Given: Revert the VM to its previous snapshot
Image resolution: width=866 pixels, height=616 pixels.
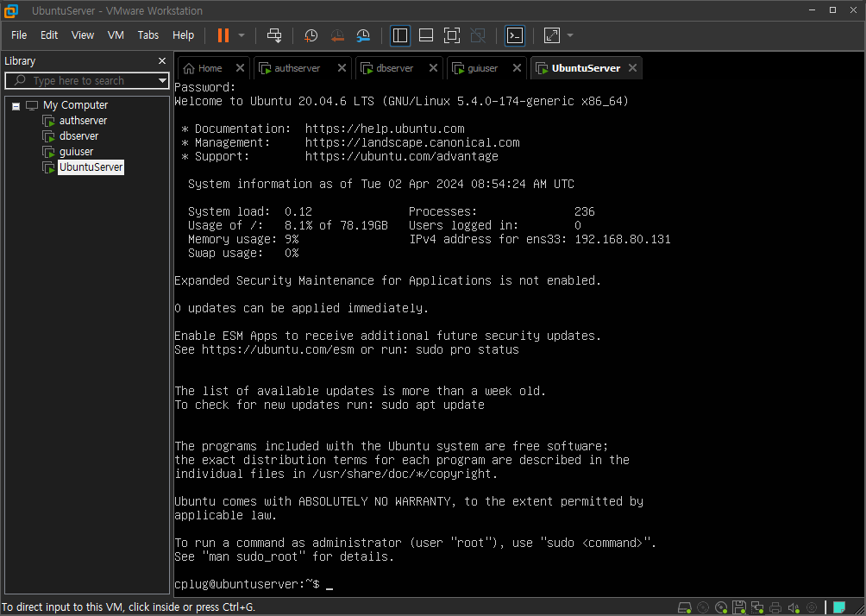Looking at the screenshot, I should point(337,35).
